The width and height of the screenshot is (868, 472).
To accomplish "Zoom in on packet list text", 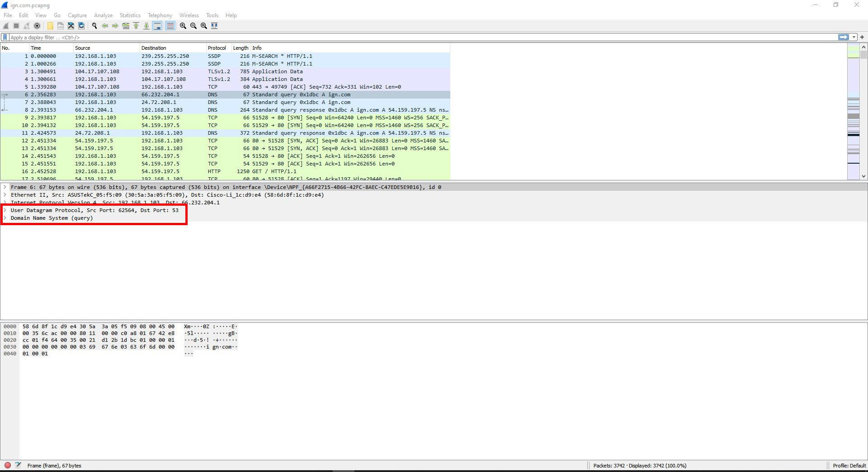I will 183,26.
